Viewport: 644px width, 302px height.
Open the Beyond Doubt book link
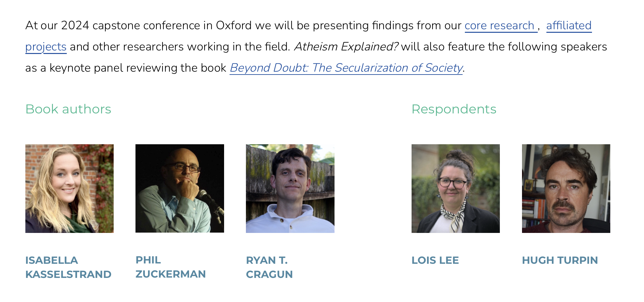click(x=346, y=68)
